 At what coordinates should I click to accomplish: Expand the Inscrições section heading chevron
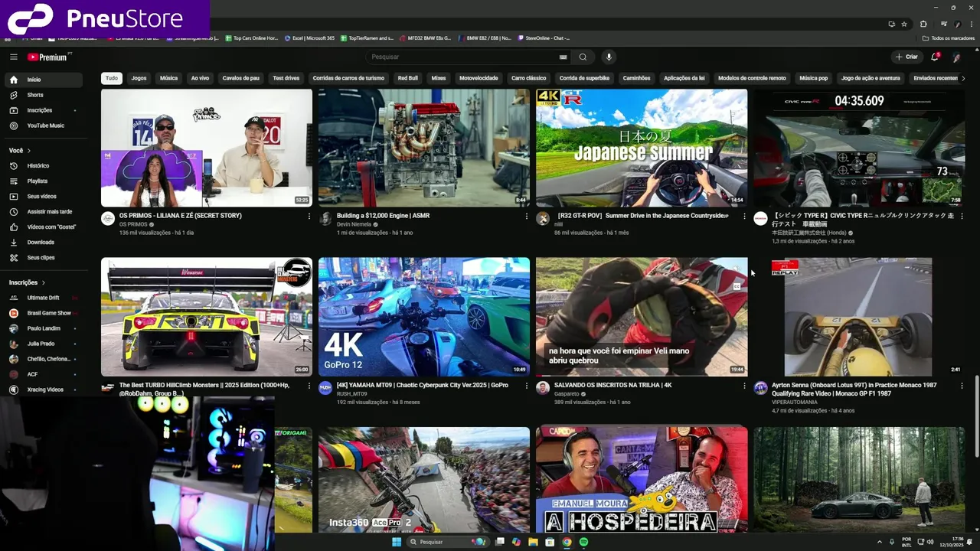[44, 282]
